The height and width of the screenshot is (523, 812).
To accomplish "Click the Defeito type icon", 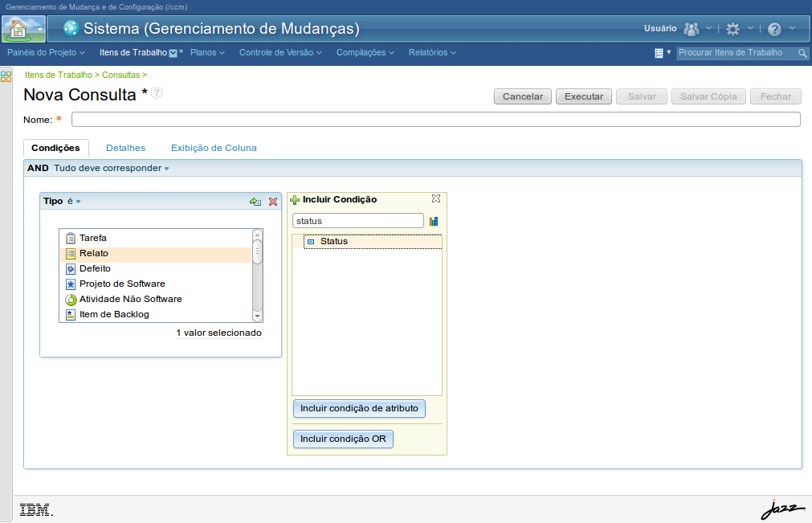I will click(x=71, y=269).
